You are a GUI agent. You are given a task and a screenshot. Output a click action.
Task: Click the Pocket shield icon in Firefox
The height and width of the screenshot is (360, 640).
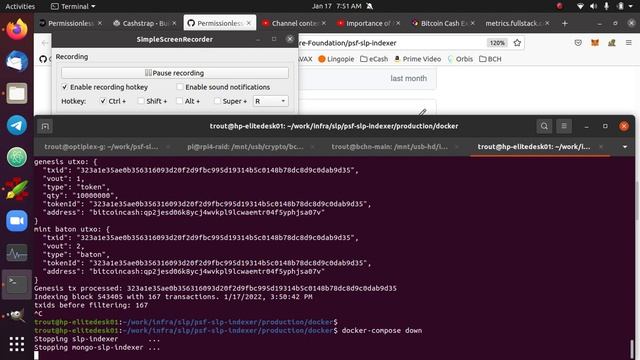[x=578, y=43]
